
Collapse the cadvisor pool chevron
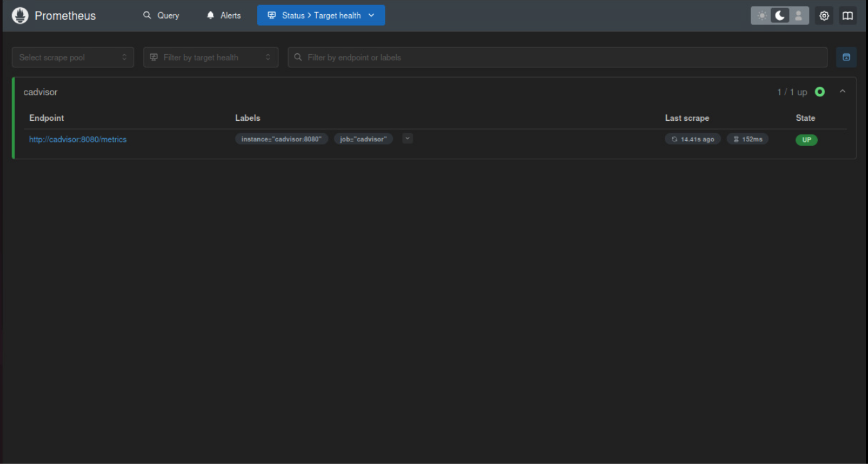(842, 92)
